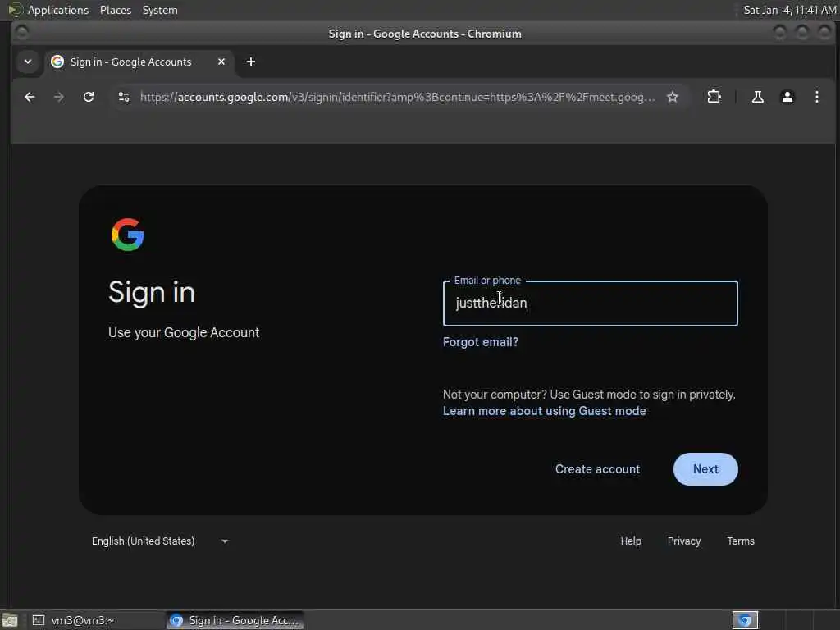Open Learn more about using Guest mode

click(x=545, y=411)
